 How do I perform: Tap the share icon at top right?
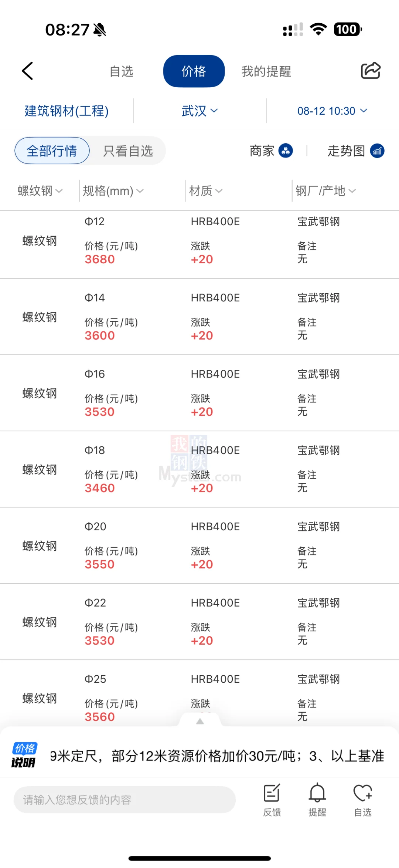coord(370,71)
